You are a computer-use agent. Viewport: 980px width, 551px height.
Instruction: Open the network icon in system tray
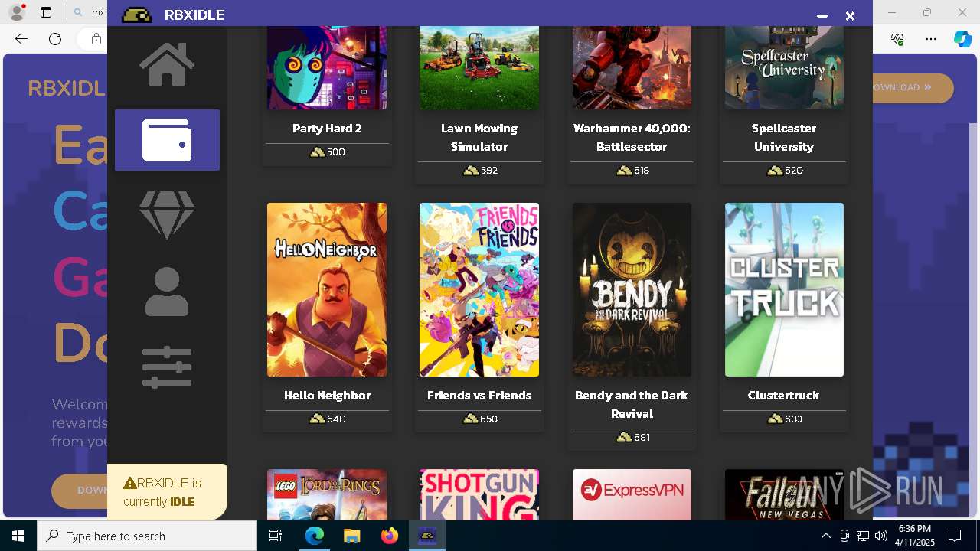pyautogui.click(x=863, y=536)
